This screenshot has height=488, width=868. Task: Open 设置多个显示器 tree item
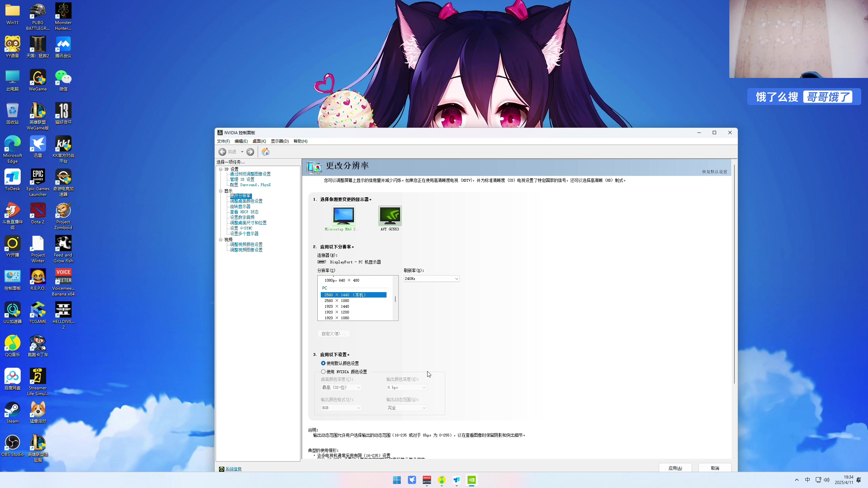(x=244, y=233)
